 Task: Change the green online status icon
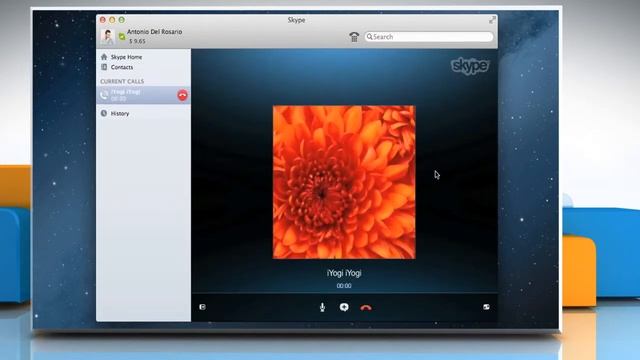click(x=122, y=37)
